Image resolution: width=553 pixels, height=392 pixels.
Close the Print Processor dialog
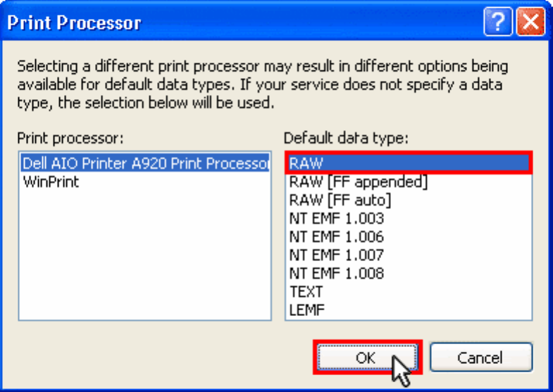(x=530, y=23)
